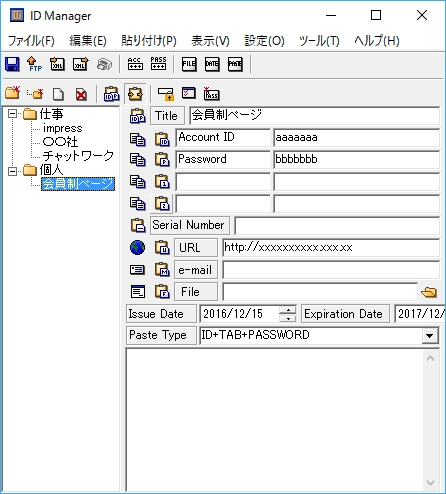Select the 会員制ページ tree item

pos(78,184)
